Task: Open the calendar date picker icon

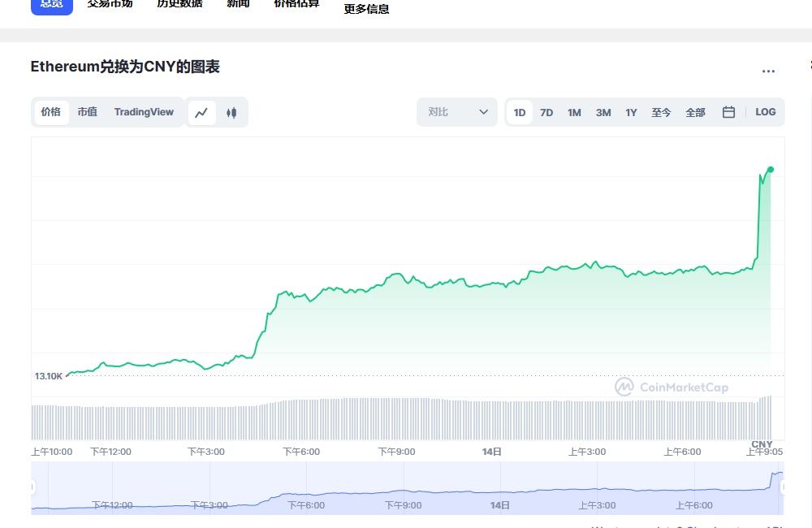Action: pyautogui.click(x=728, y=112)
